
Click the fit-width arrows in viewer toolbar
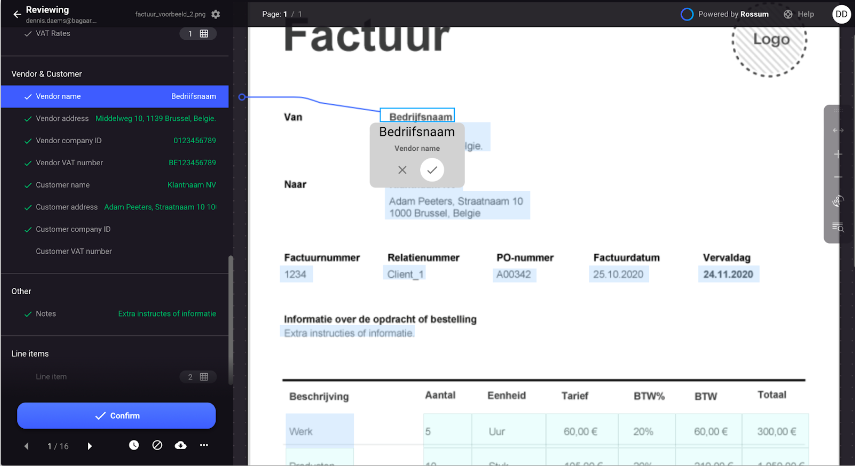point(838,130)
